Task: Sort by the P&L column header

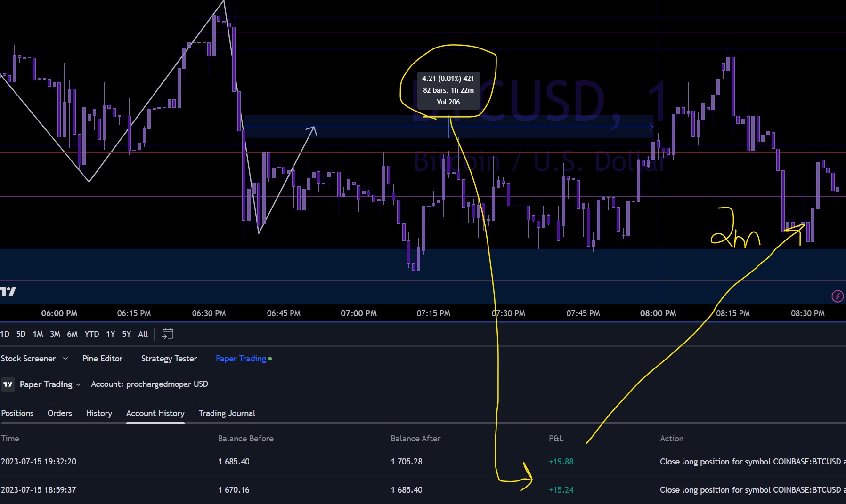Action: (x=556, y=439)
